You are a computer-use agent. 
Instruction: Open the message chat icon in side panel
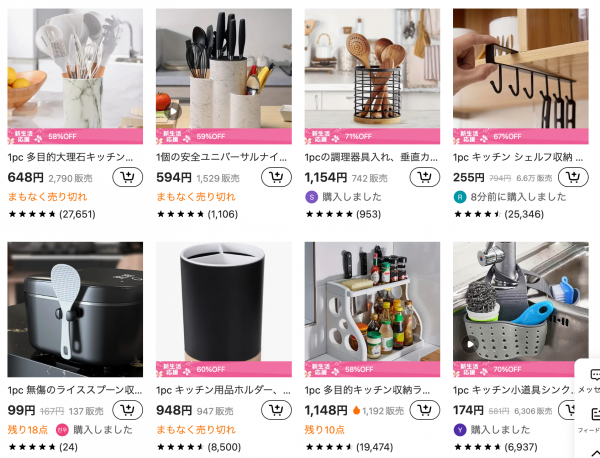(x=595, y=375)
